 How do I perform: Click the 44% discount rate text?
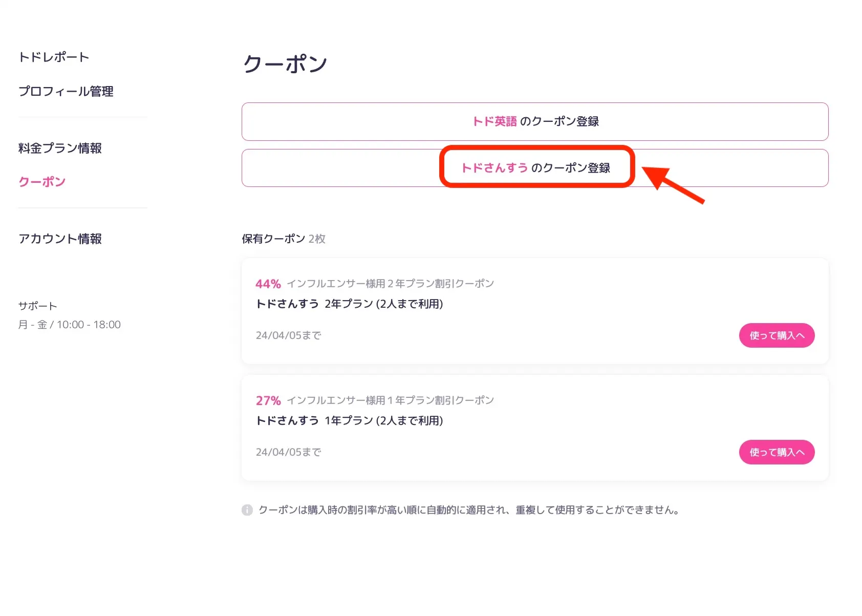click(x=268, y=284)
